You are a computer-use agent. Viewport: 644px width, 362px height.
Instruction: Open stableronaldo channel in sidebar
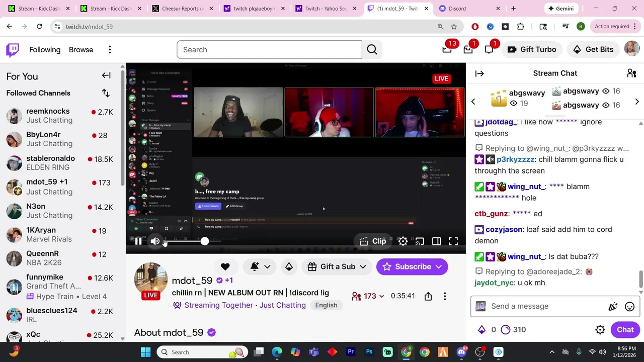[x=60, y=163]
